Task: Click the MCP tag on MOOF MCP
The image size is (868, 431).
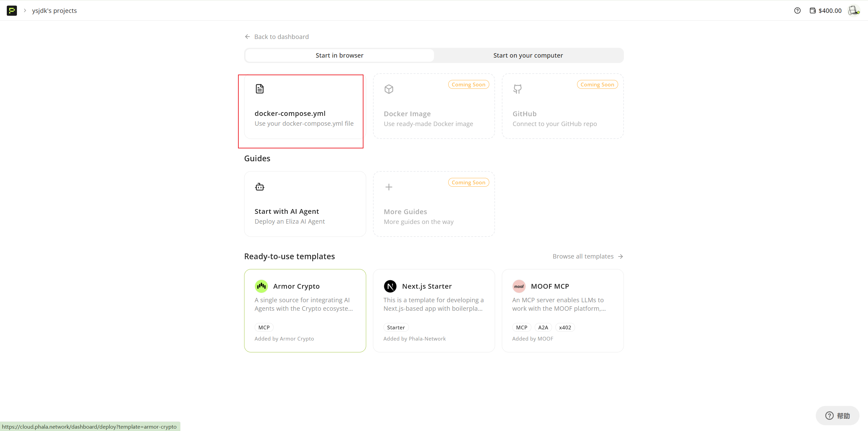Action: pyautogui.click(x=522, y=327)
